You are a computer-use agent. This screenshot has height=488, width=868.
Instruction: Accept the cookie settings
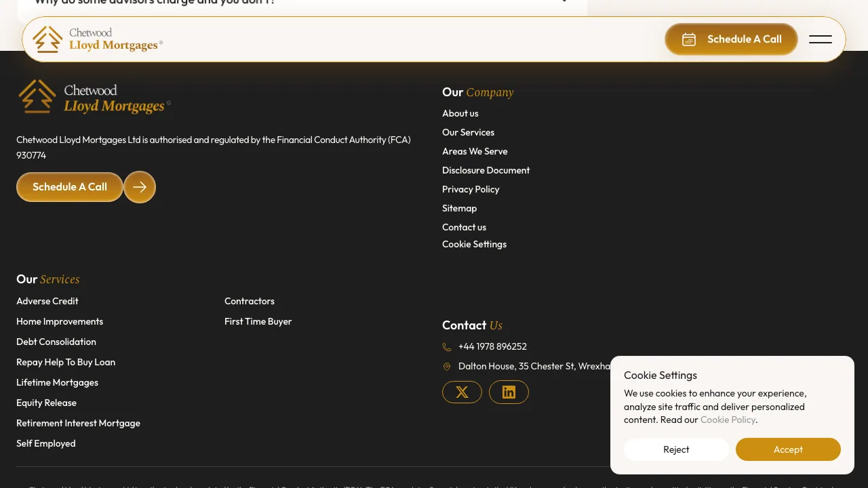coord(787,449)
